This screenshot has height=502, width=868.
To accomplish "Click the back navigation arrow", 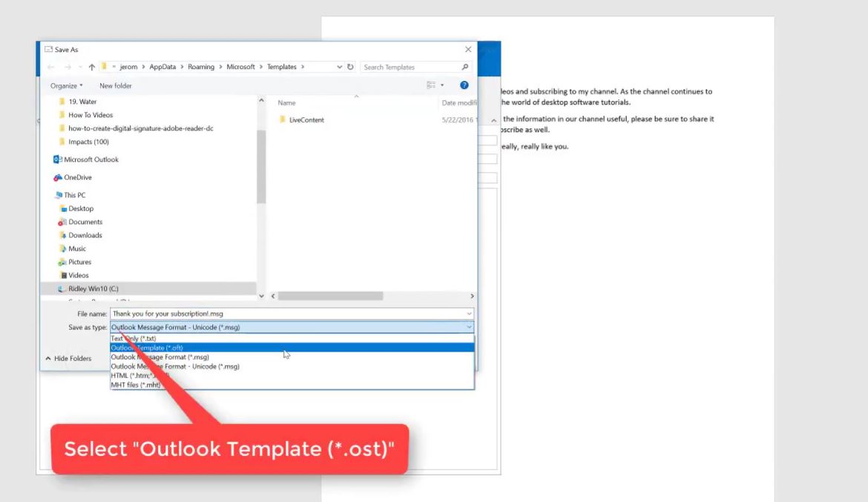I will [51, 67].
